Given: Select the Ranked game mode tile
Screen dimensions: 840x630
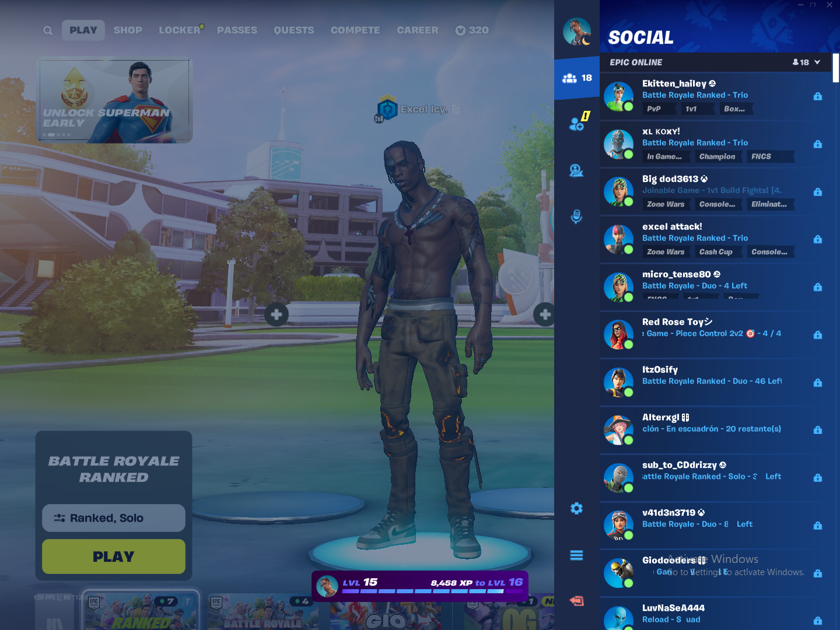Looking at the screenshot, I should [141, 611].
